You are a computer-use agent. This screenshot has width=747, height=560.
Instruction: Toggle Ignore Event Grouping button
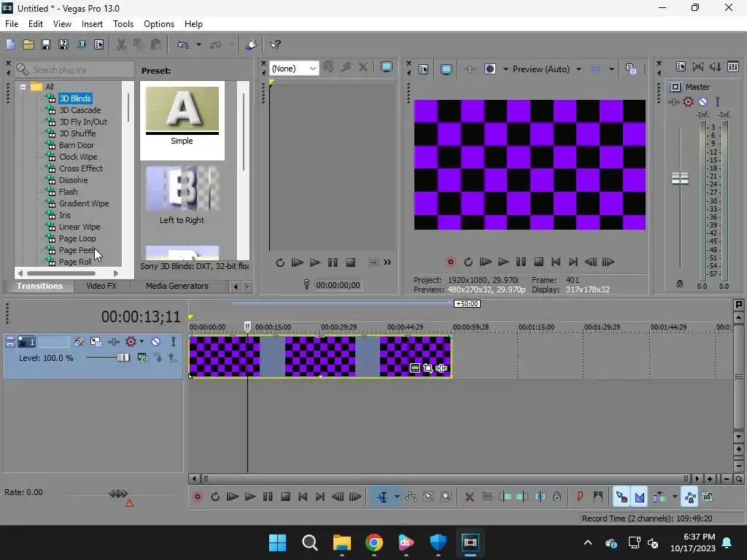pos(708,497)
